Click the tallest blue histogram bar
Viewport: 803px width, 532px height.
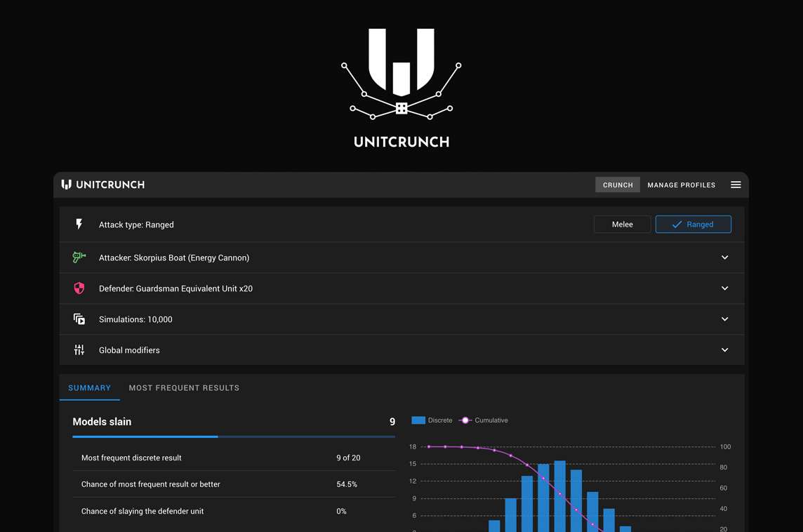pos(559,496)
